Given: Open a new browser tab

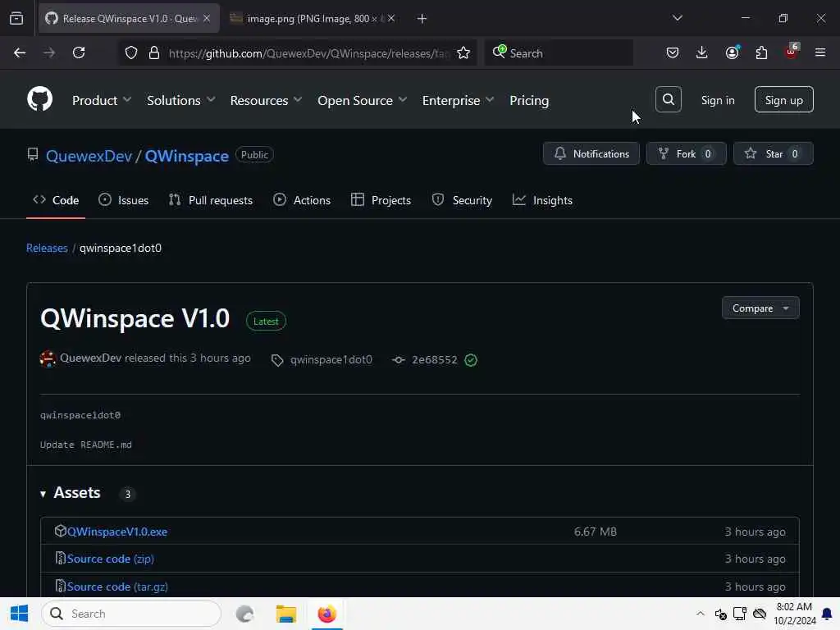Looking at the screenshot, I should pos(422,19).
